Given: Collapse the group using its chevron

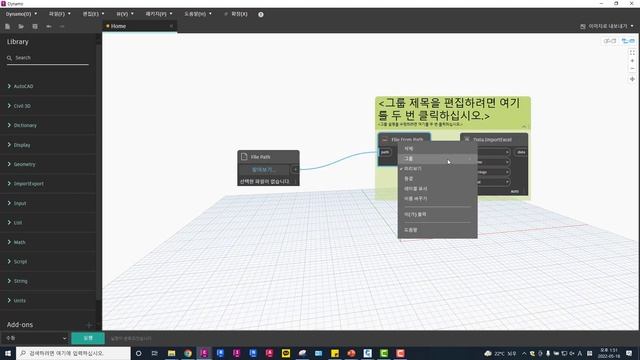Looking at the screenshot, I should 524,127.
